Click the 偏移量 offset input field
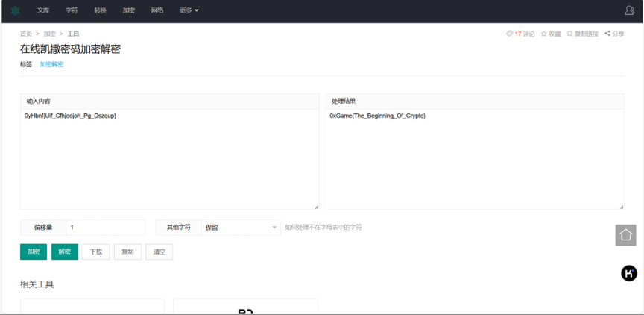 click(x=105, y=228)
